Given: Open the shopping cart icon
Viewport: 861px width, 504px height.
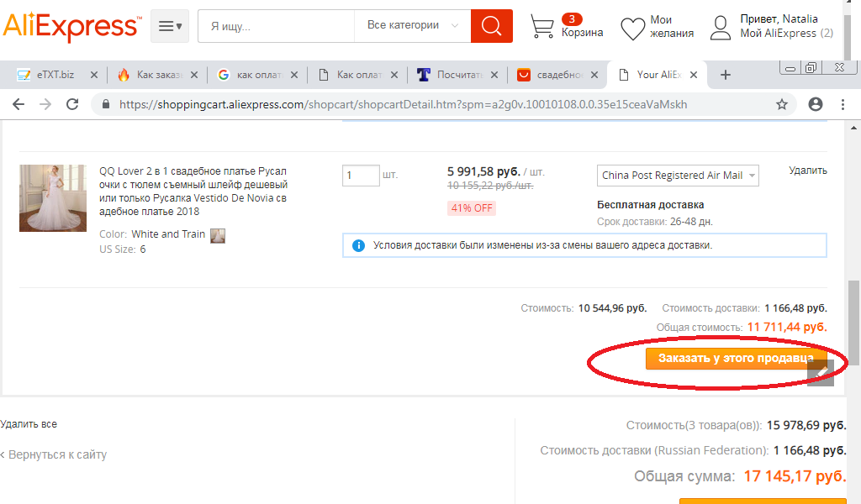Looking at the screenshot, I should [542, 27].
